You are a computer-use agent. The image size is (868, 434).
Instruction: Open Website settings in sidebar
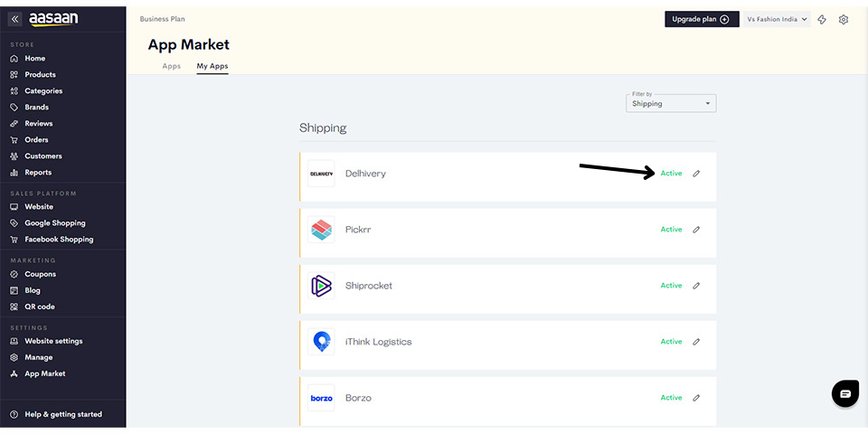(x=53, y=341)
